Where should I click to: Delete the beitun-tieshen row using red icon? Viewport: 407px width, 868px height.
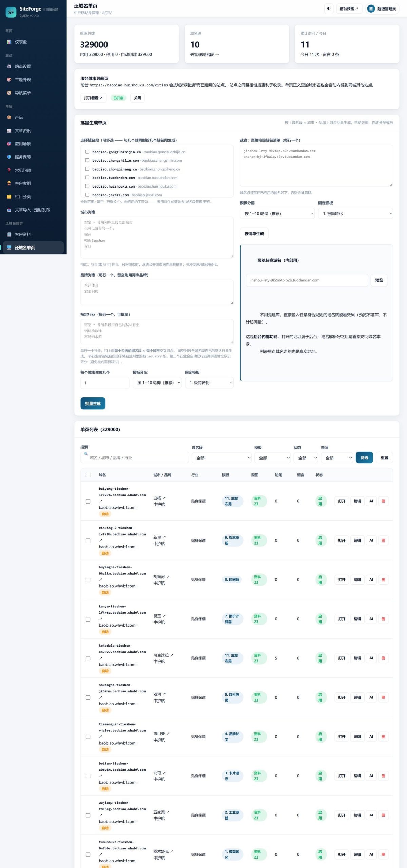(383, 776)
